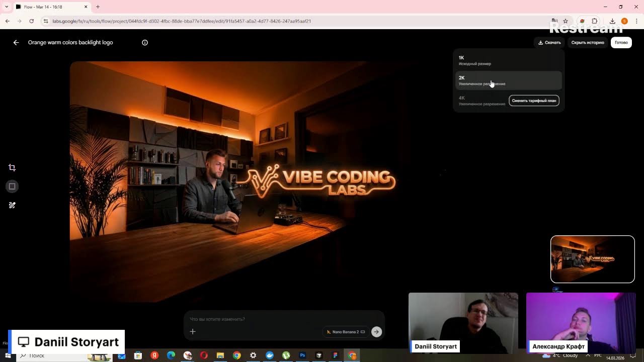
Task: Go back with the Flow editor back arrow
Action: tap(16, 43)
